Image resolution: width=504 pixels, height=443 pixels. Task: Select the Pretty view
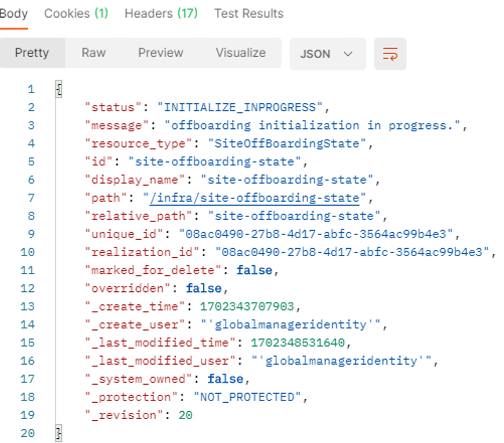[32, 53]
